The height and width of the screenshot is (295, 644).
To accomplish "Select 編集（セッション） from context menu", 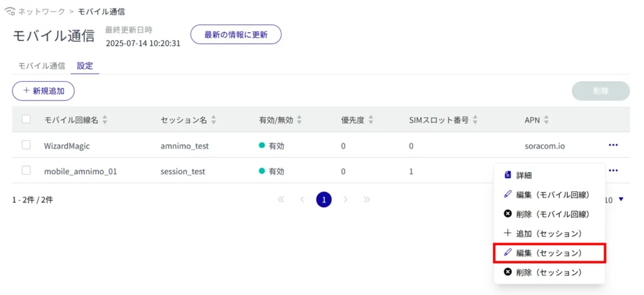I will (x=548, y=253).
